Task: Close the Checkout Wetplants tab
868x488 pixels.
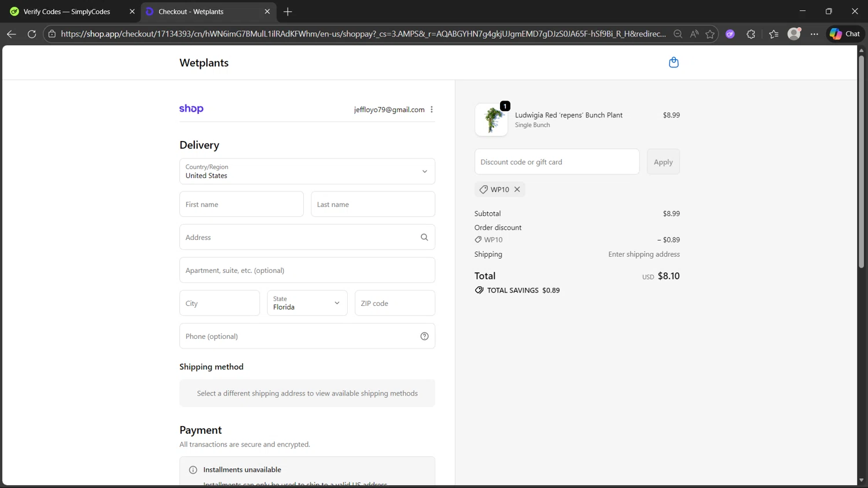Action: pos(267,12)
